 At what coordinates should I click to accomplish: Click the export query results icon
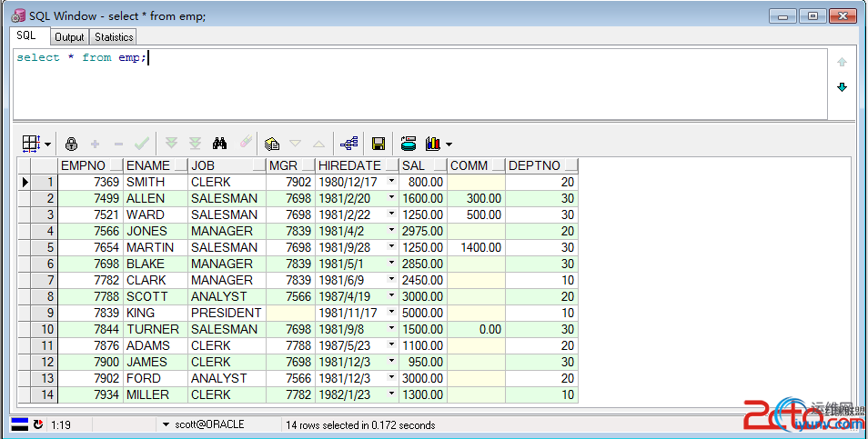tap(409, 144)
